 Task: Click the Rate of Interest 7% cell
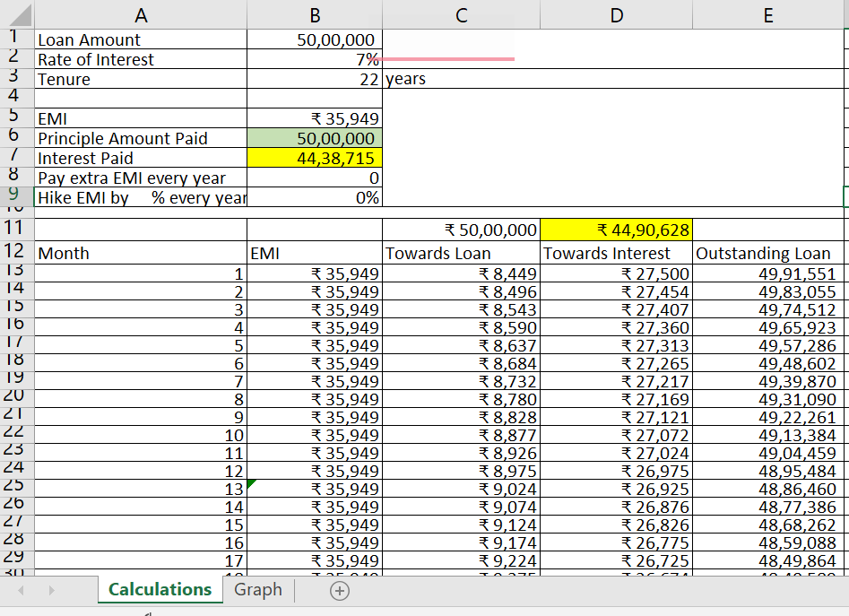pyautogui.click(x=315, y=59)
